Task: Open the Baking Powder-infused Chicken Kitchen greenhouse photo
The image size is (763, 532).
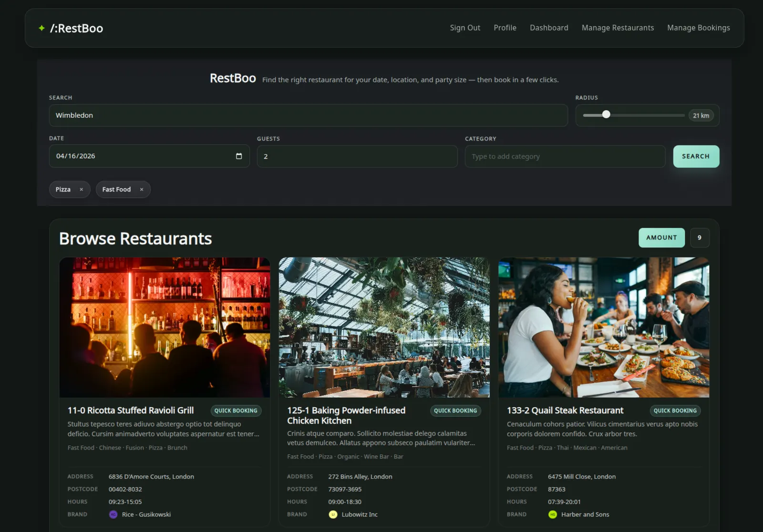Action: coord(384,327)
